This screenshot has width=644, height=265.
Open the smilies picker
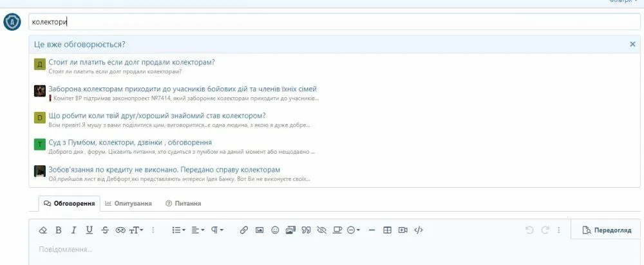pyautogui.click(x=275, y=230)
